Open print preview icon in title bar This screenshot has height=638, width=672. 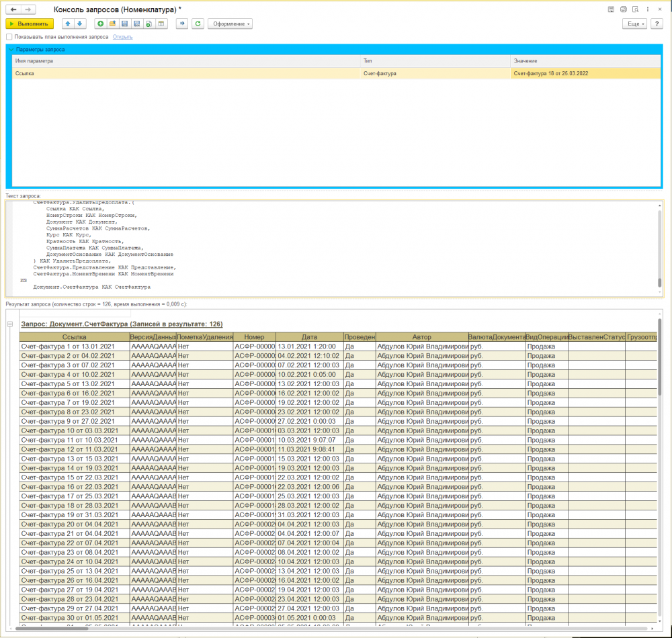(x=636, y=9)
